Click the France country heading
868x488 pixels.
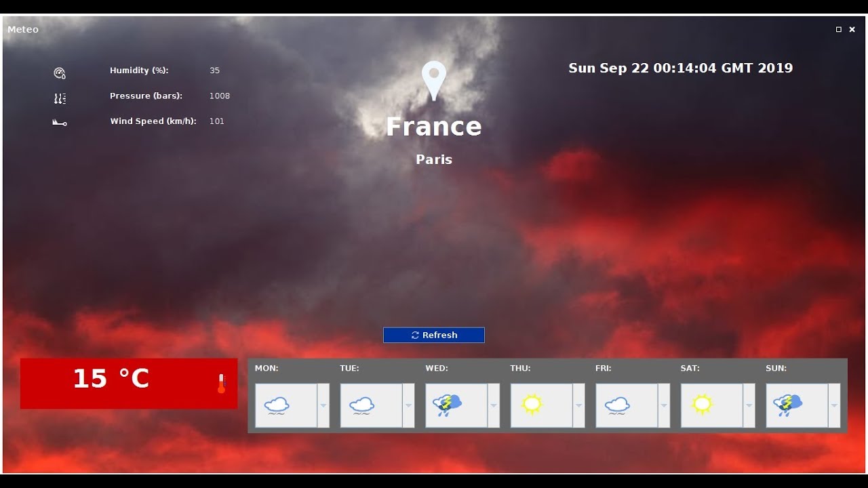pos(434,127)
